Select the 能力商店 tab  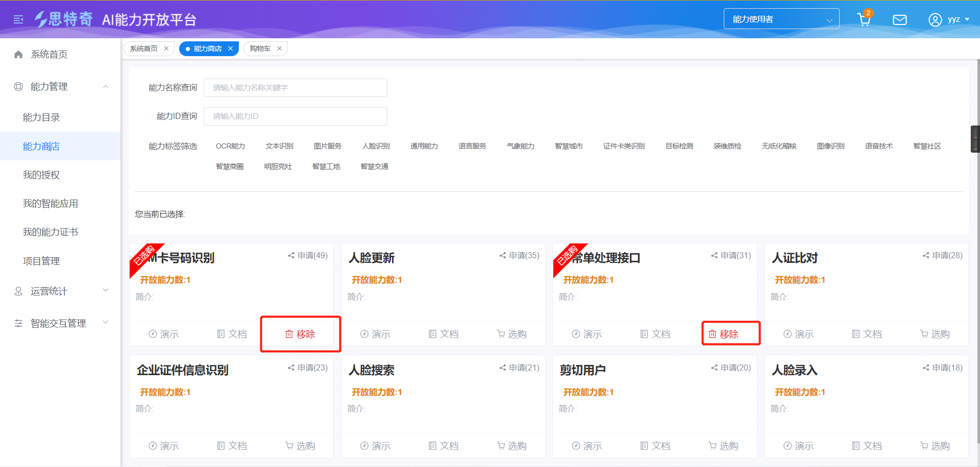pyautogui.click(x=208, y=48)
